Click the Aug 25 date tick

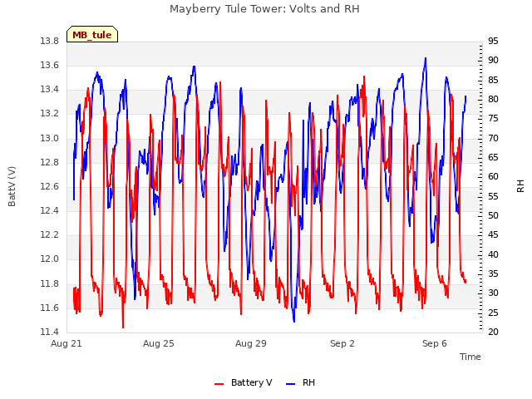point(159,343)
